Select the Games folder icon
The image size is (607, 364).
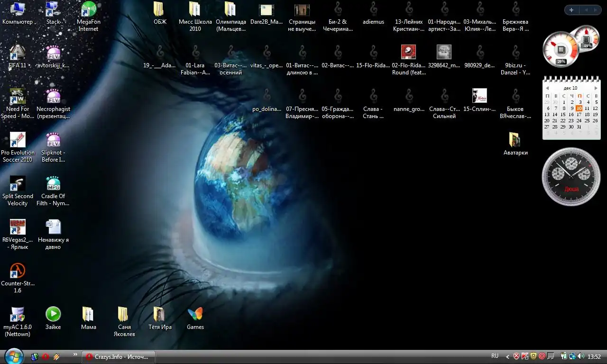point(195,314)
